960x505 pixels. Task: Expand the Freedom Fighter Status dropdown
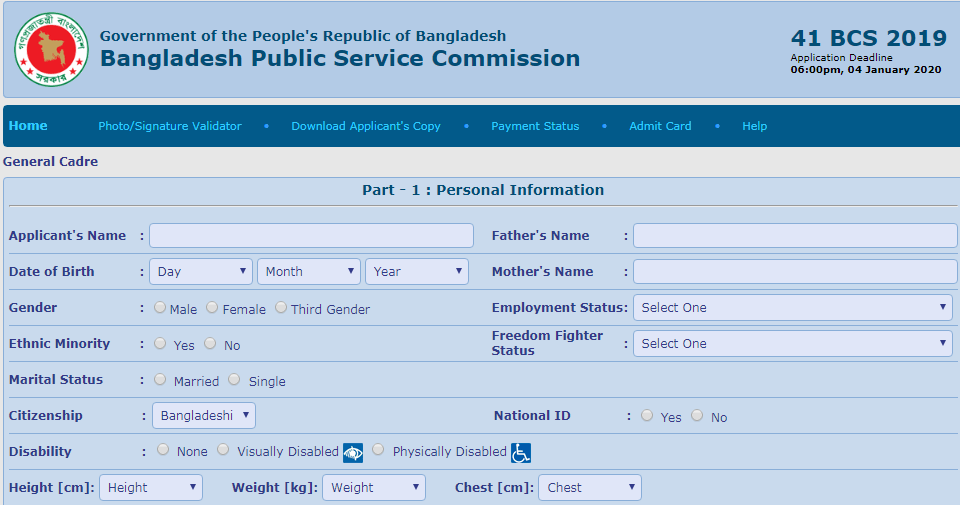[x=793, y=344]
